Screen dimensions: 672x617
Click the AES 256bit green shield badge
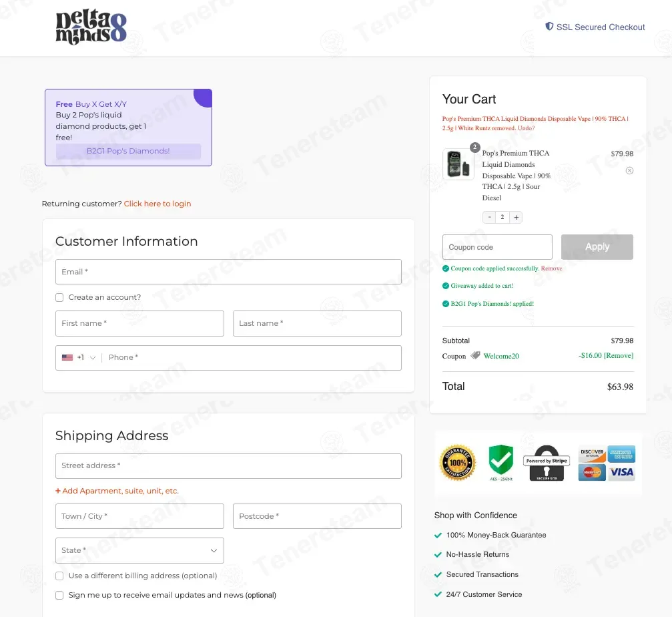(501, 463)
